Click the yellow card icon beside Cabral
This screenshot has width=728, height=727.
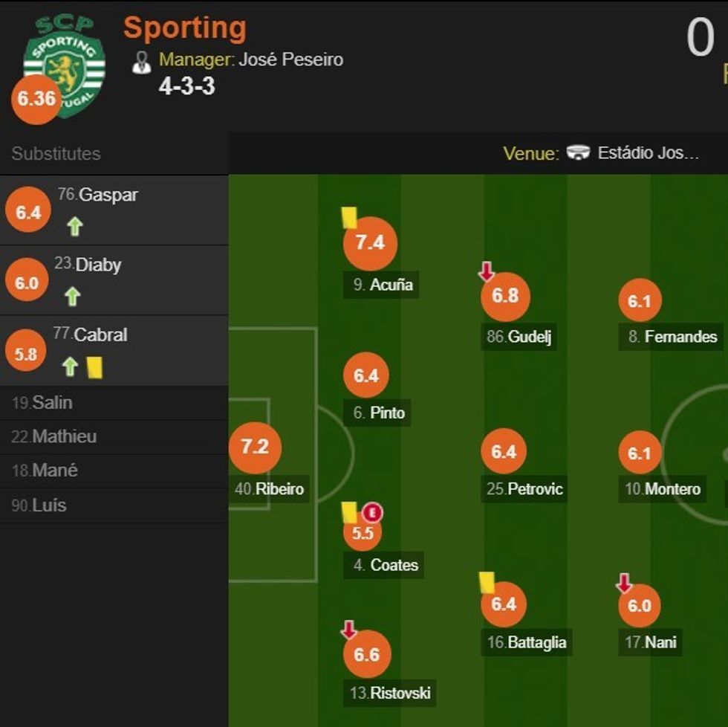point(94,367)
